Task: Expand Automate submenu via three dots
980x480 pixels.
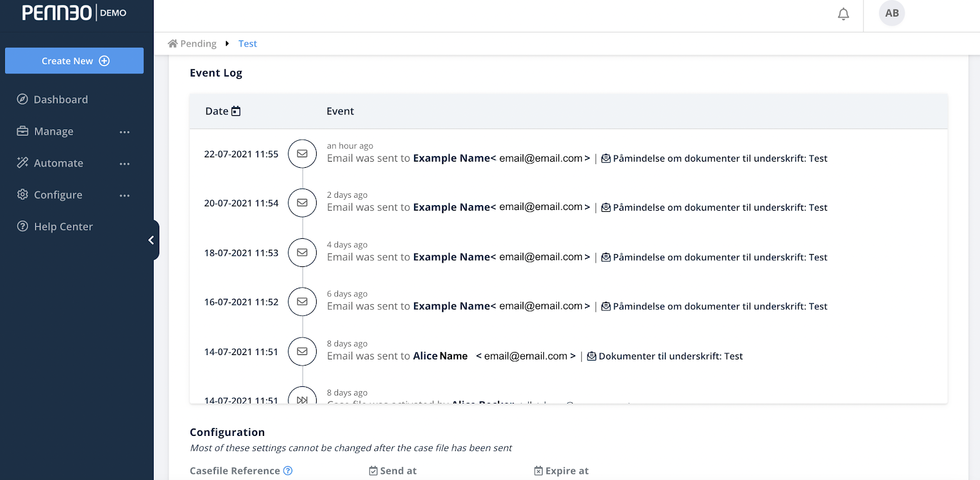Action: click(x=125, y=163)
